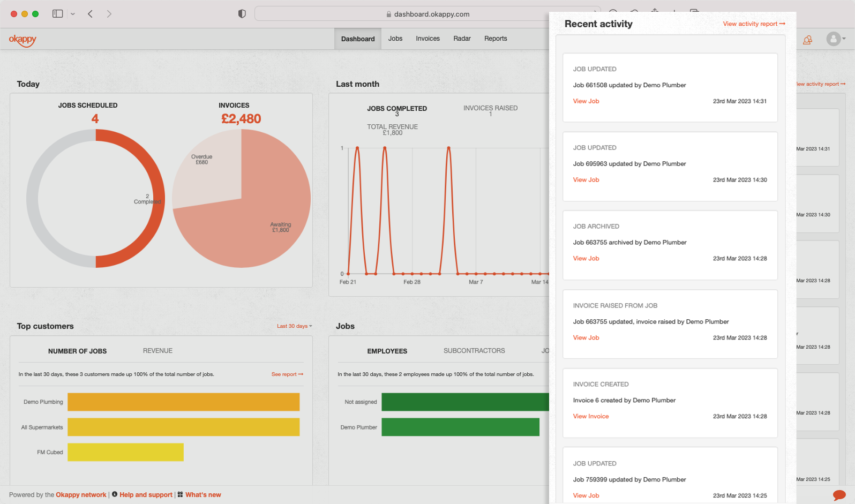Open the Jobs navigation tab
Image resolution: width=855 pixels, height=504 pixels.
(395, 39)
